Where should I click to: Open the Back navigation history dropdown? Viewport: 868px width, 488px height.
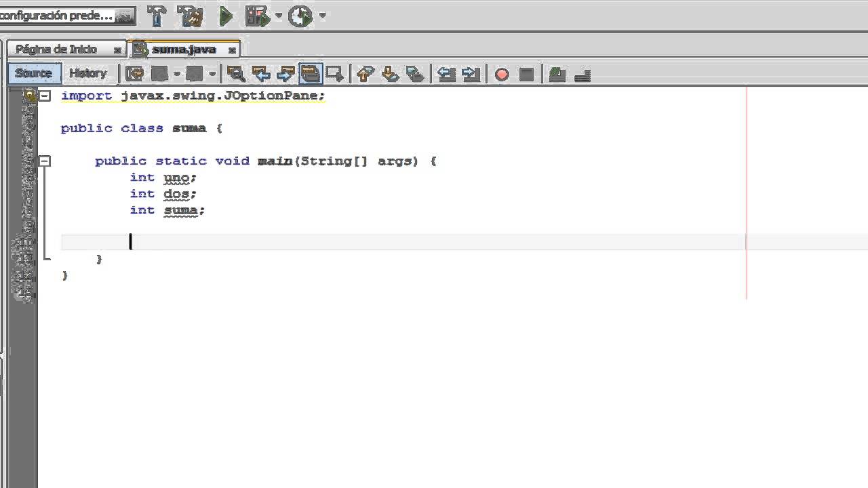click(177, 74)
